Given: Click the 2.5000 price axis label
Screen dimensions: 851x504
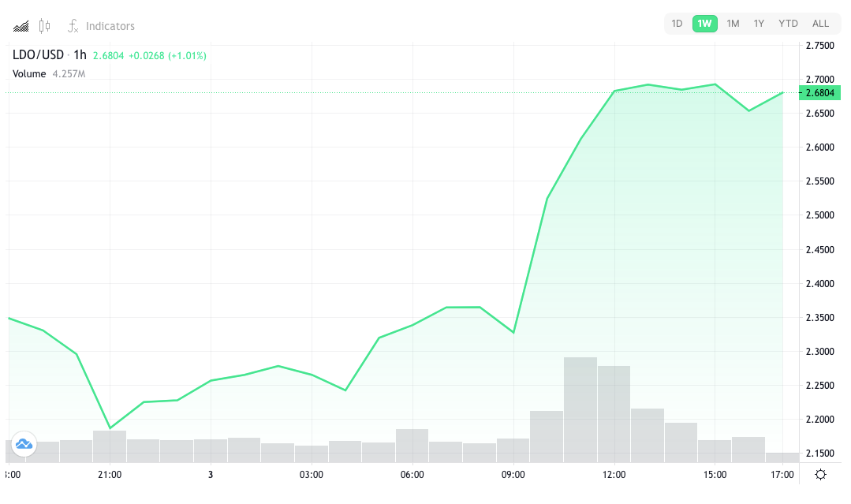Looking at the screenshot, I should click(820, 215).
